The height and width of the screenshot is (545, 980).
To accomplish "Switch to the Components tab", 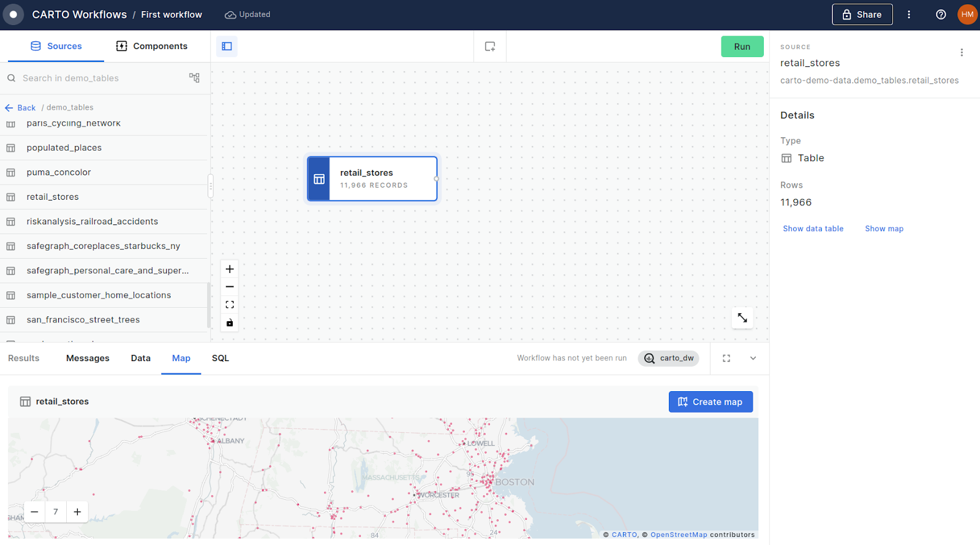I will point(152,46).
